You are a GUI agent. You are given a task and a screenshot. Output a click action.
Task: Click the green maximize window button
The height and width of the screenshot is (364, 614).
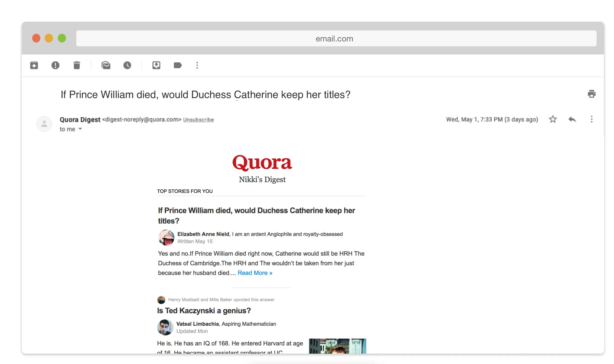62,38
